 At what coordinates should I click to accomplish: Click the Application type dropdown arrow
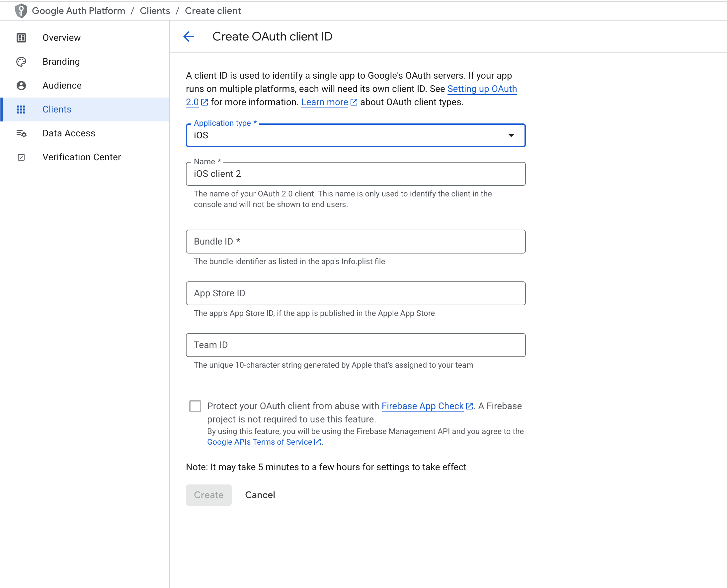(x=511, y=135)
